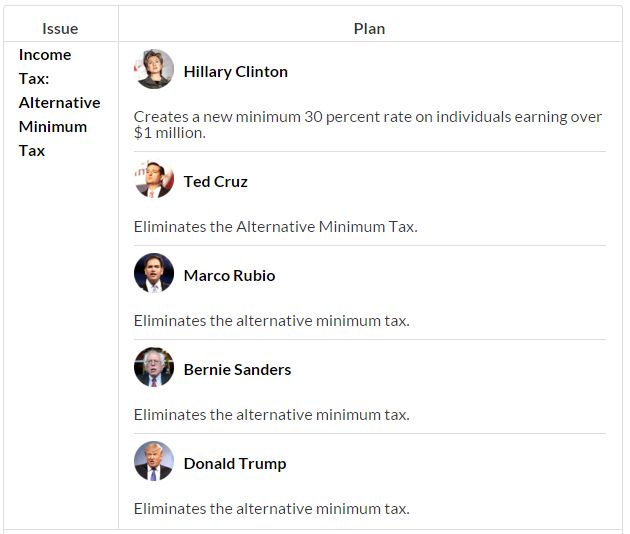Click Hillary Clinton's avatar photo
This screenshot has height=534, width=630.
tap(154, 70)
